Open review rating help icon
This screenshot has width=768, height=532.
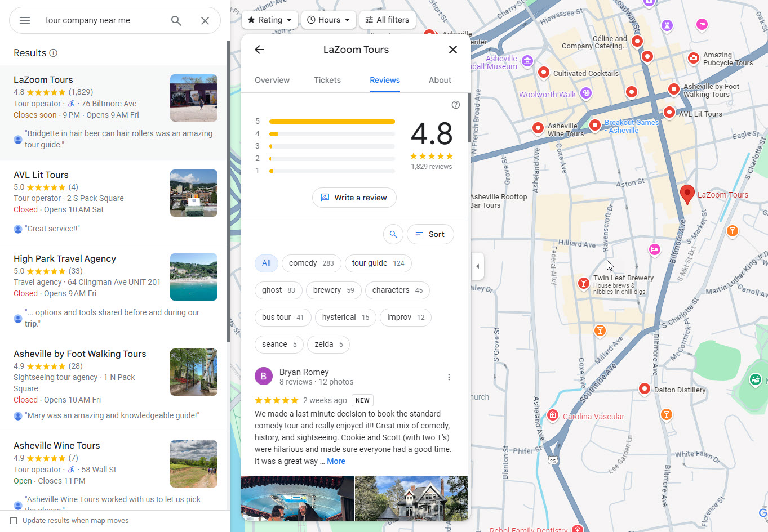pyautogui.click(x=456, y=105)
